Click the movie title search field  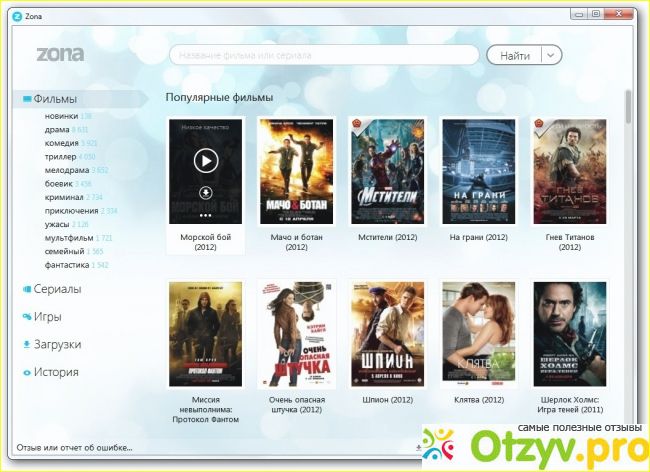324,55
